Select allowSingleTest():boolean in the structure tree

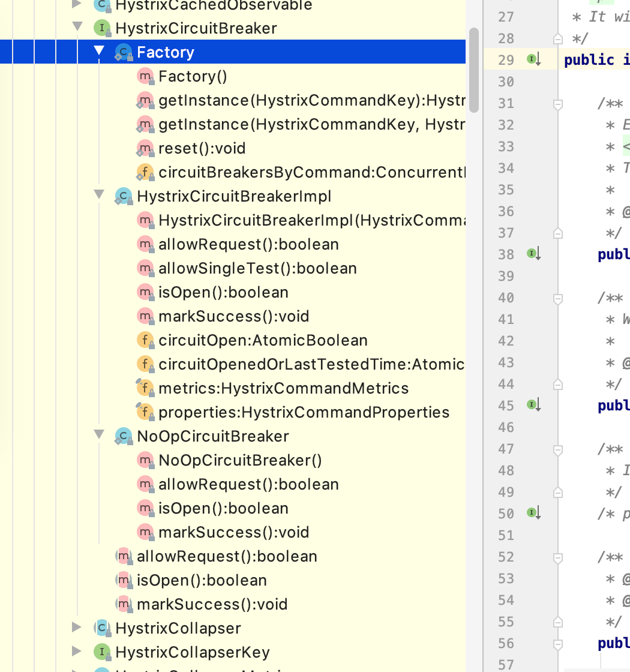[257, 268]
